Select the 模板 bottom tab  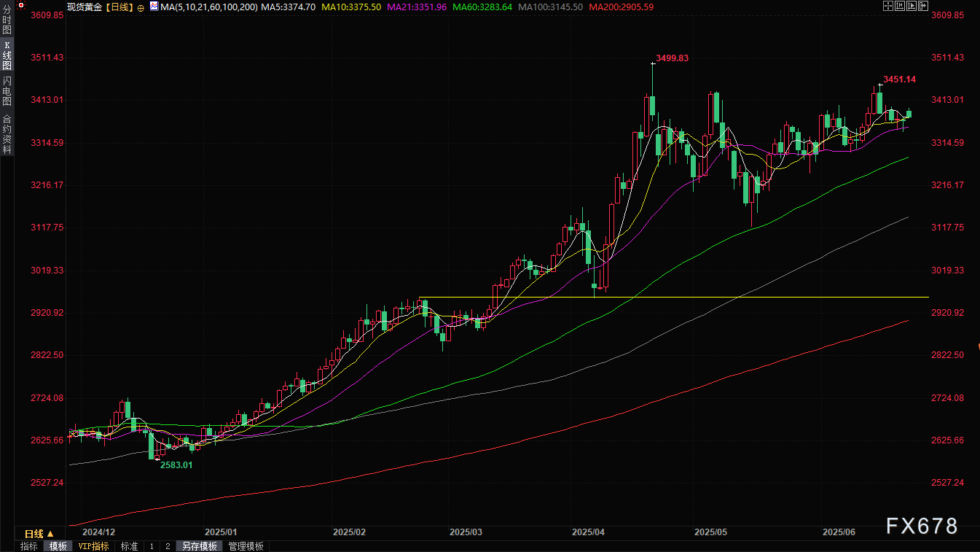point(58,546)
